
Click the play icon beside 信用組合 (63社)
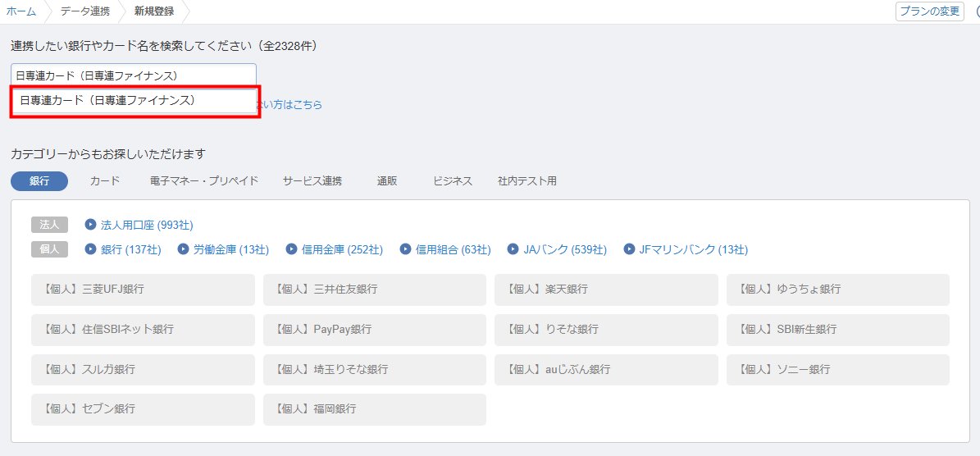[x=405, y=249]
